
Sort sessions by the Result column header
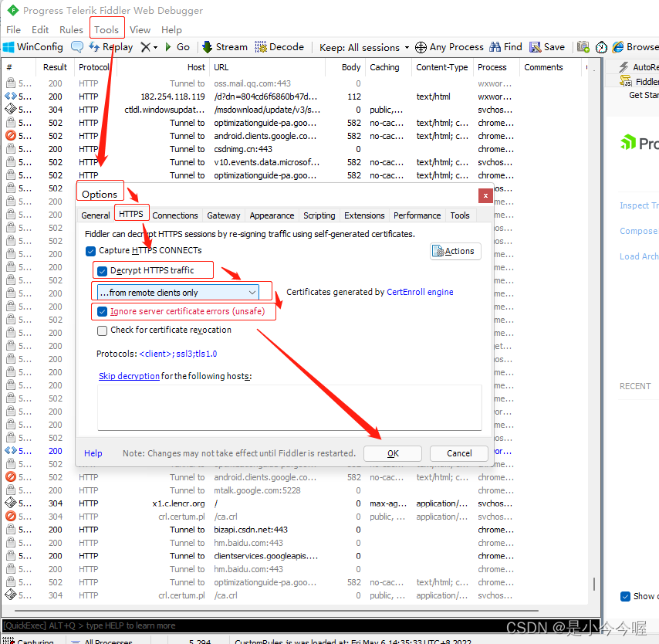pos(55,67)
